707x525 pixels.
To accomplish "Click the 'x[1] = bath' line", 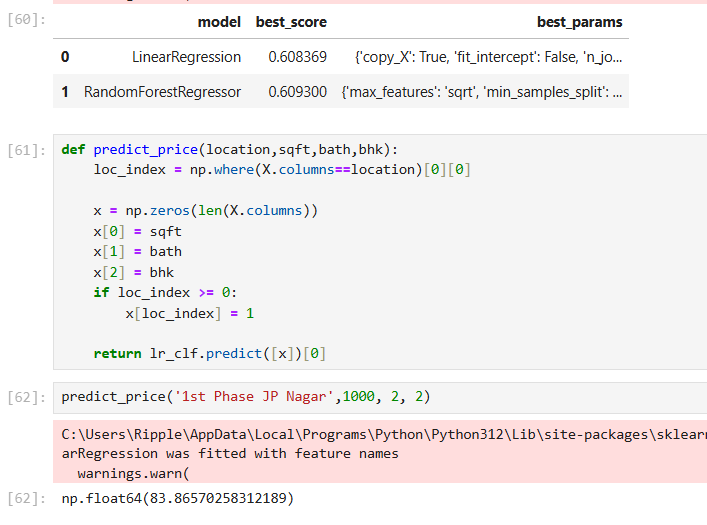I will (x=138, y=252).
